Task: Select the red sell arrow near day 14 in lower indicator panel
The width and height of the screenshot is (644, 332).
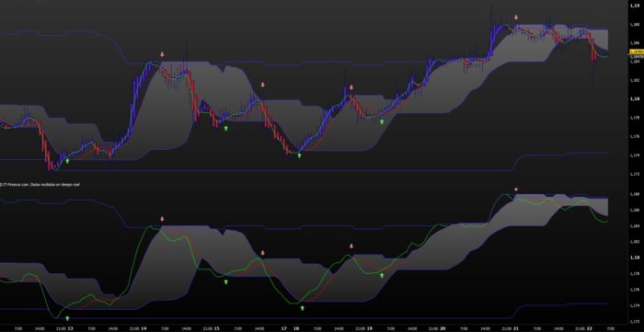Action: pos(162,219)
